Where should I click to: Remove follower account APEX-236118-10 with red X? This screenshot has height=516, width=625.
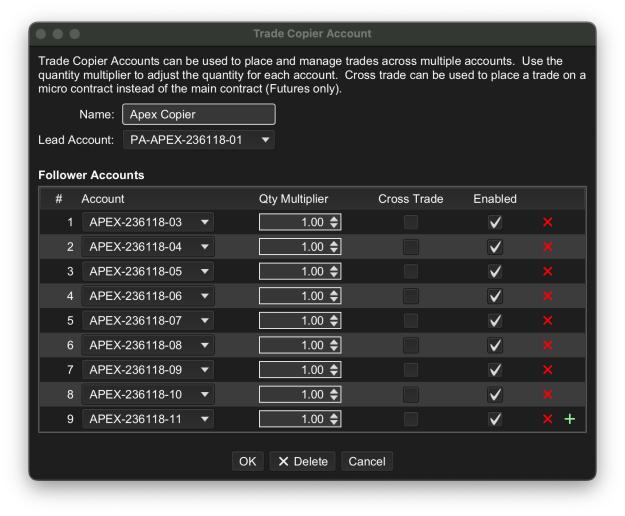tap(548, 394)
